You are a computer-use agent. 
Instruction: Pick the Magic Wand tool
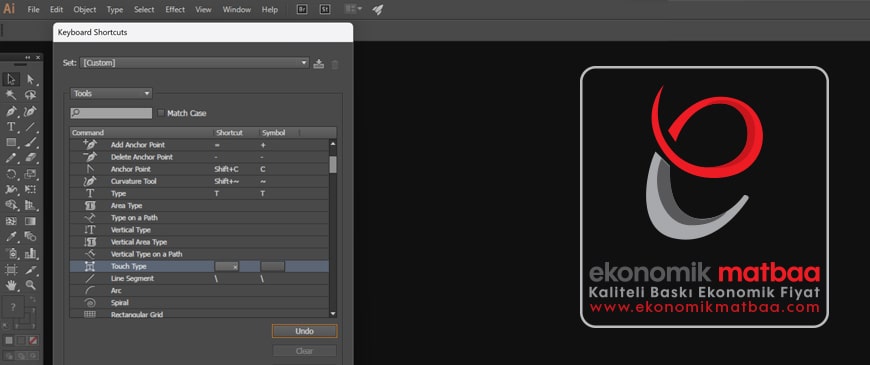click(x=11, y=95)
